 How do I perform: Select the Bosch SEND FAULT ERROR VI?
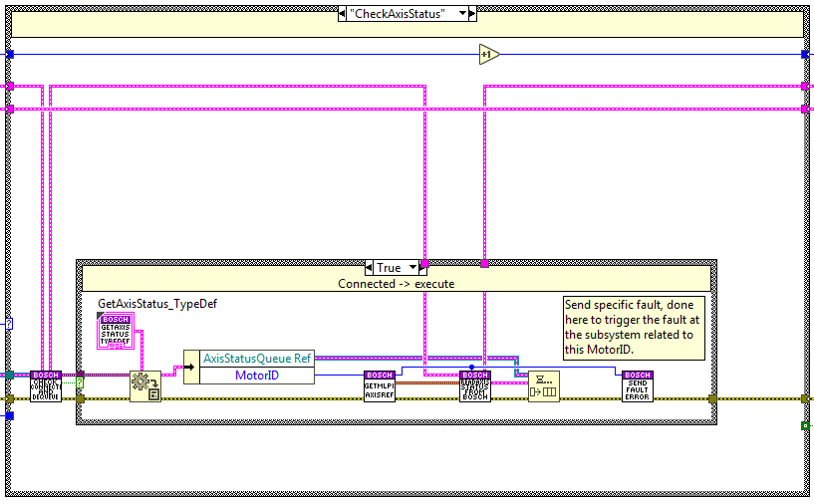637,386
